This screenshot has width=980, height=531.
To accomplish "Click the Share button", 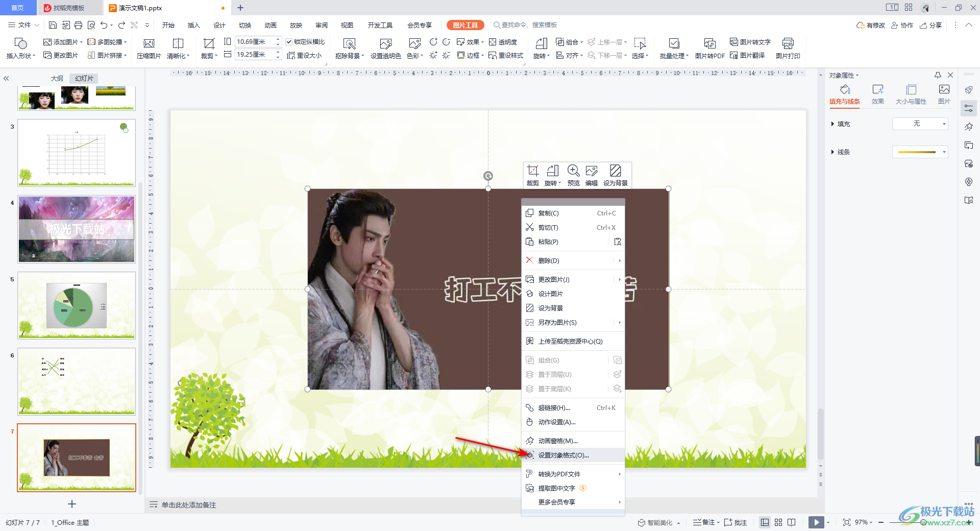I will point(931,25).
